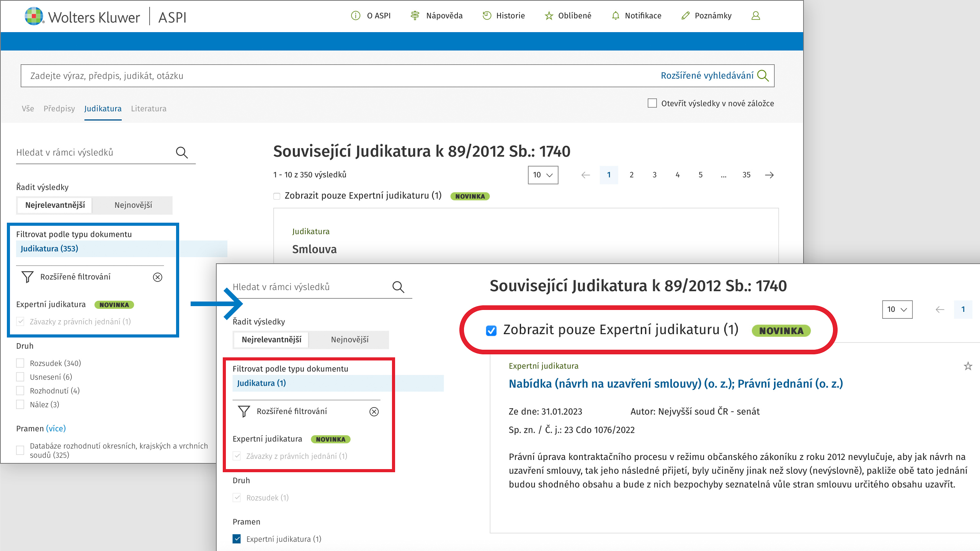Enable Otevřít výsledky v nové záložce
Image resolution: width=980 pixels, height=551 pixels.
[652, 103]
